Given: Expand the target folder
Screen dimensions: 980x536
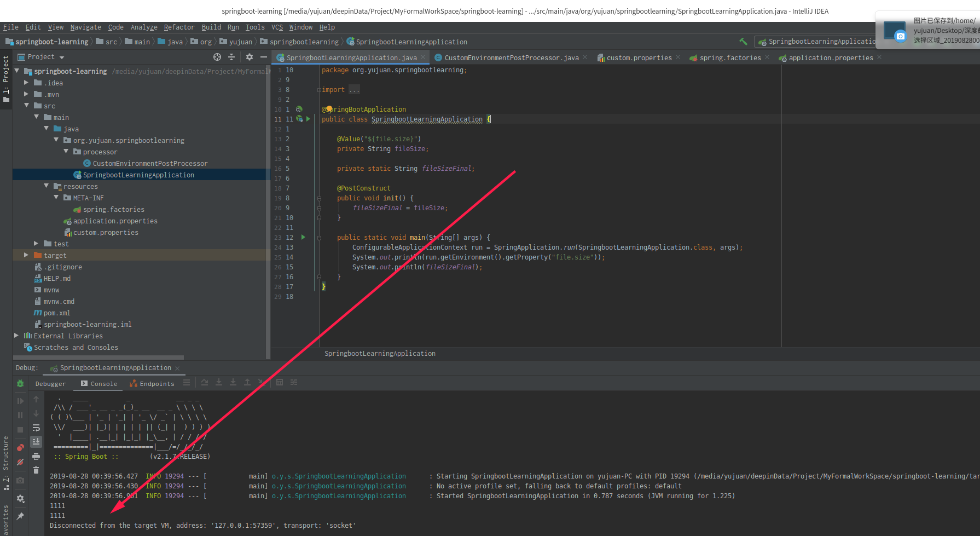Looking at the screenshot, I should (26, 255).
